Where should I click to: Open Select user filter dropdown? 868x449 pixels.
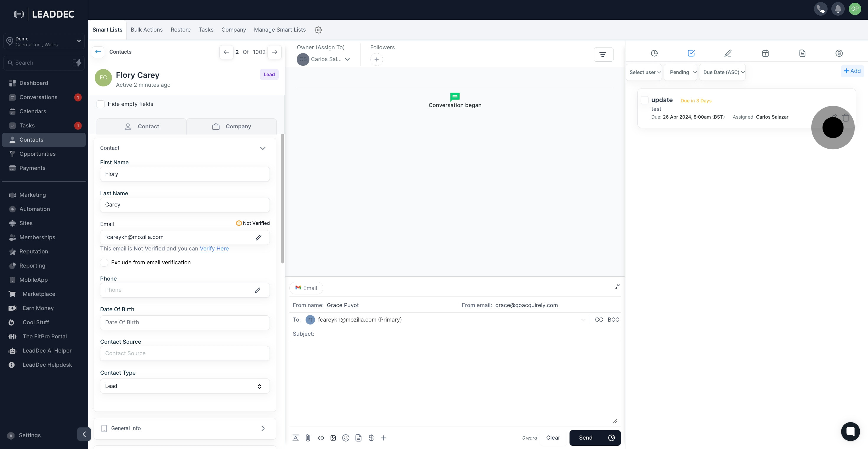[644, 72]
